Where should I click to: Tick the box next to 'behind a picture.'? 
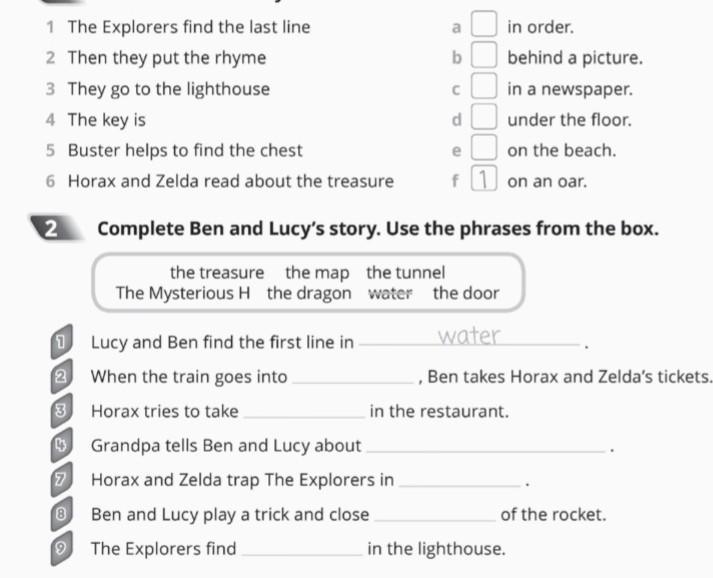tap(483, 55)
